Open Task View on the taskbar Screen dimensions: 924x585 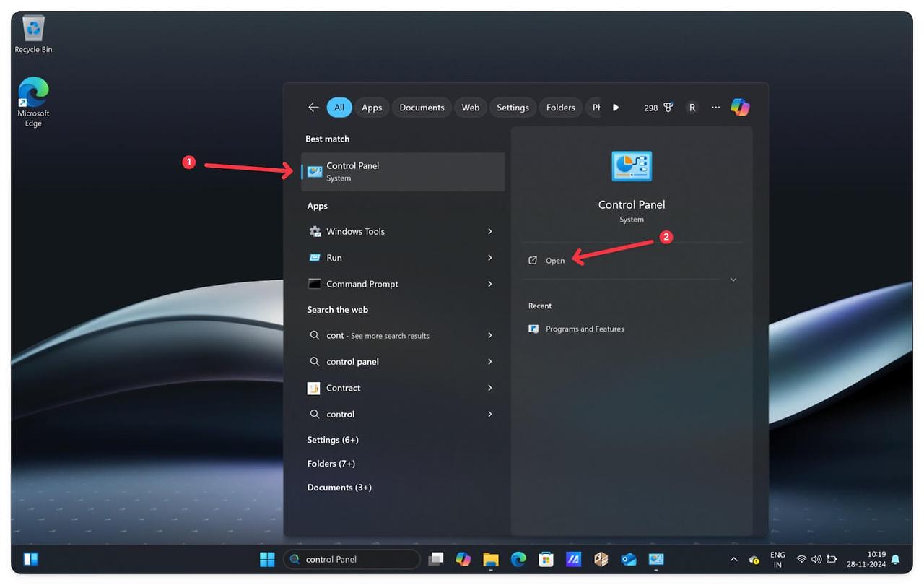click(436, 559)
